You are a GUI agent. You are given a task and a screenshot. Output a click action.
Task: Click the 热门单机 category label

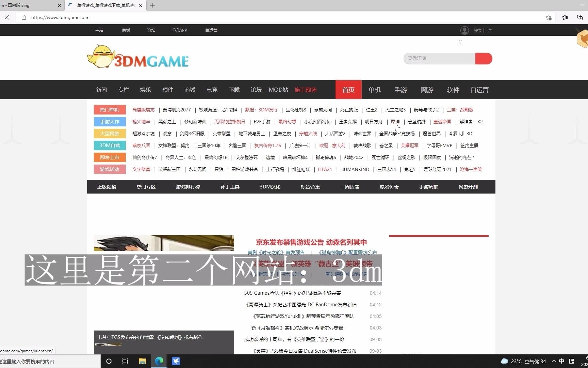[110, 110]
